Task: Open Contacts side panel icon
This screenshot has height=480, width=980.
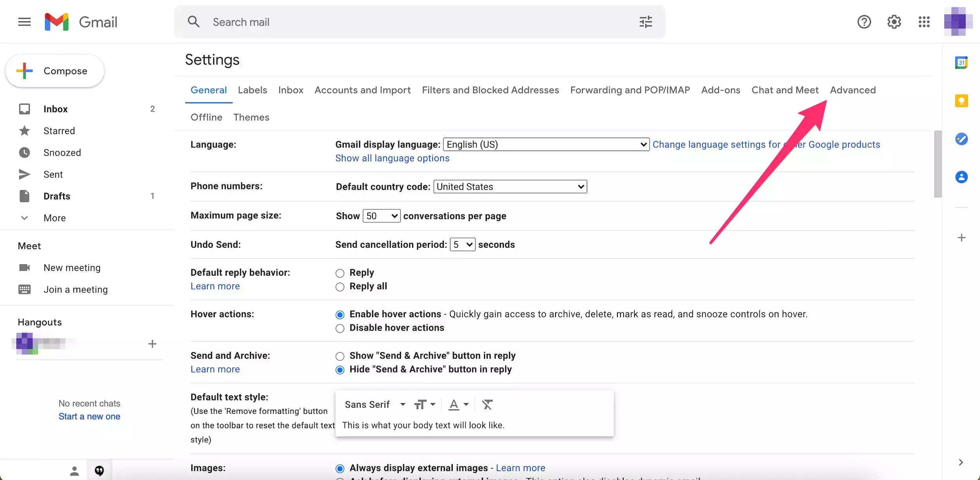Action: pyautogui.click(x=961, y=177)
